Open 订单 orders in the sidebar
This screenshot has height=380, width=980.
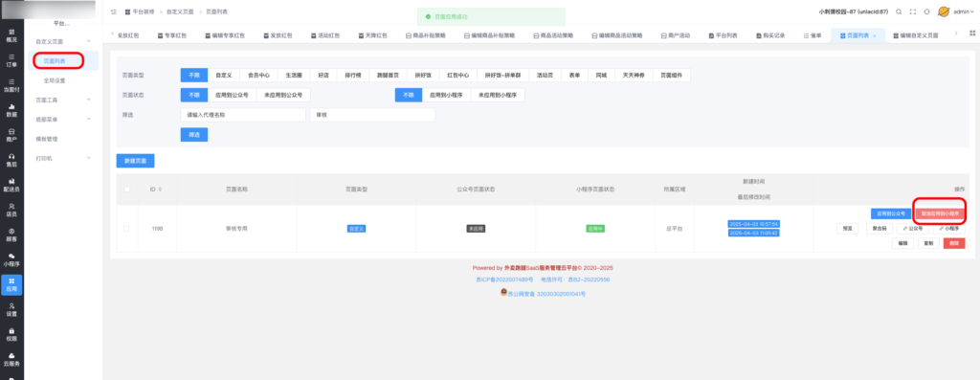[x=11, y=59]
